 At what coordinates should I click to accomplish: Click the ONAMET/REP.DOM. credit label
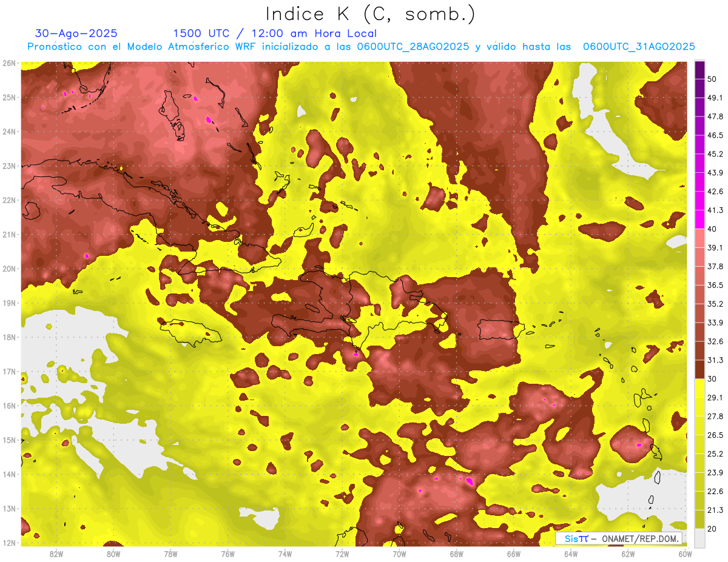(639, 538)
